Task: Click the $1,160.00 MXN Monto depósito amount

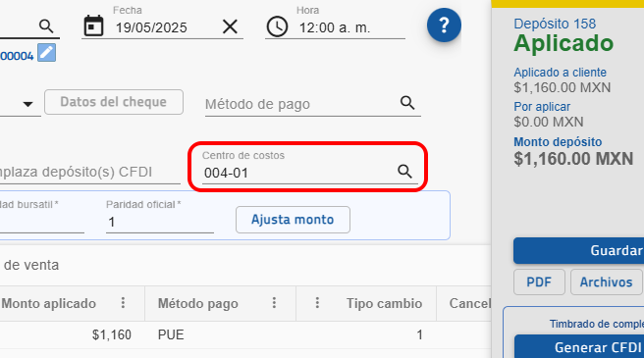Action: 573,159
